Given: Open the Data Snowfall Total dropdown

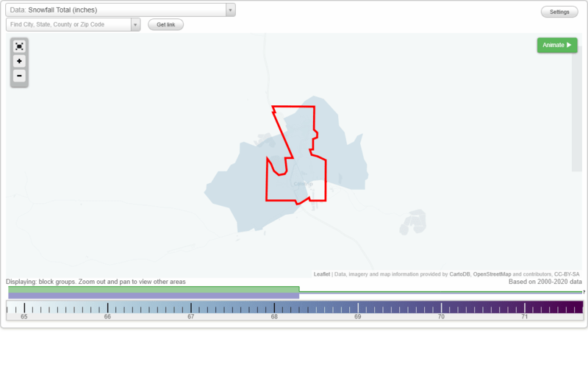Looking at the screenshot, I should pyautogui.click(x=121, y=10).
